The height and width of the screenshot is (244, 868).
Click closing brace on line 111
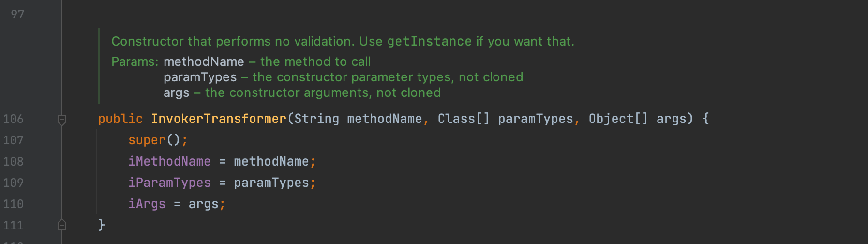tap(102, 225)
